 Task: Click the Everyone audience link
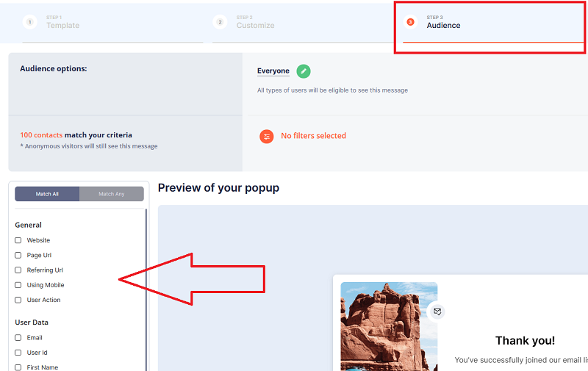pyautogui.click(x=273, y=71)
